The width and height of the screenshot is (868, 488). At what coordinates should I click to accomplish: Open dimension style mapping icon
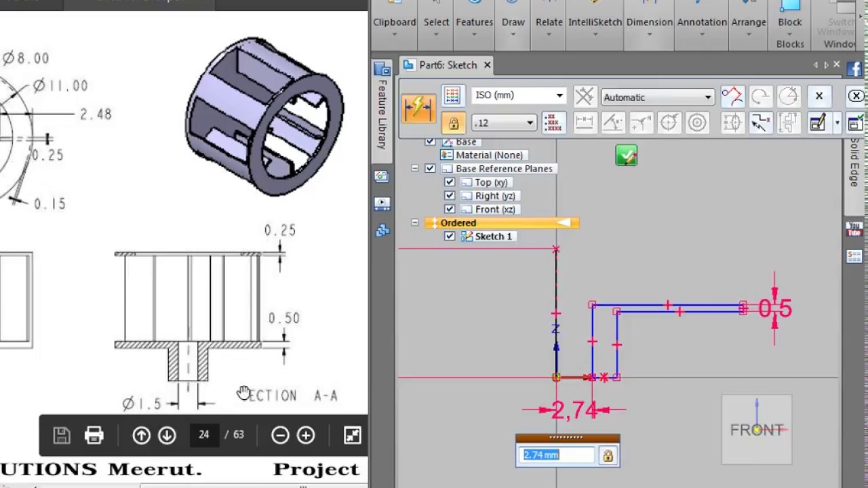pyautogui.click(x=452, y=96)
